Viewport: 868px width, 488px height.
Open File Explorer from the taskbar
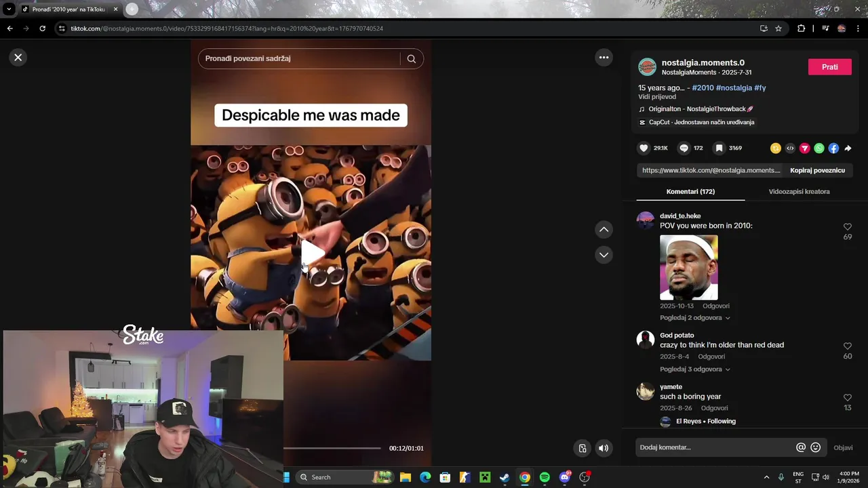tap(405, 477)
